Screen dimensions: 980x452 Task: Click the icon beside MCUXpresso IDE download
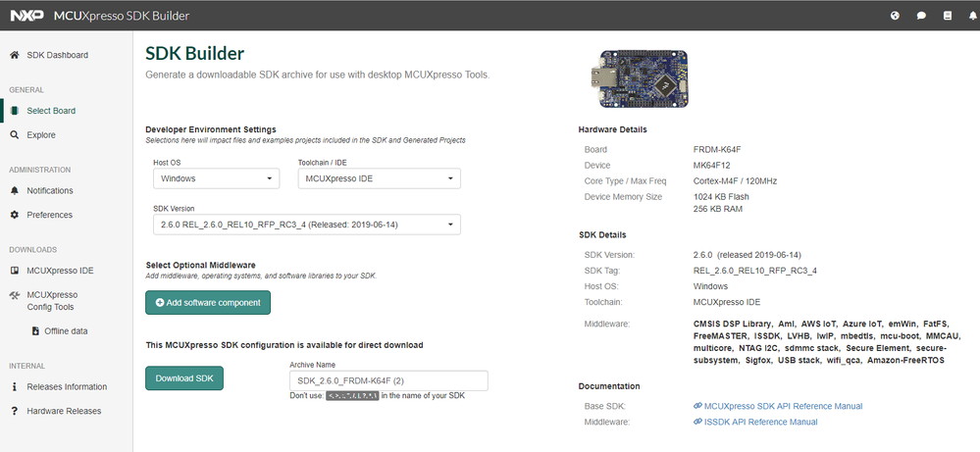(15, 271)
